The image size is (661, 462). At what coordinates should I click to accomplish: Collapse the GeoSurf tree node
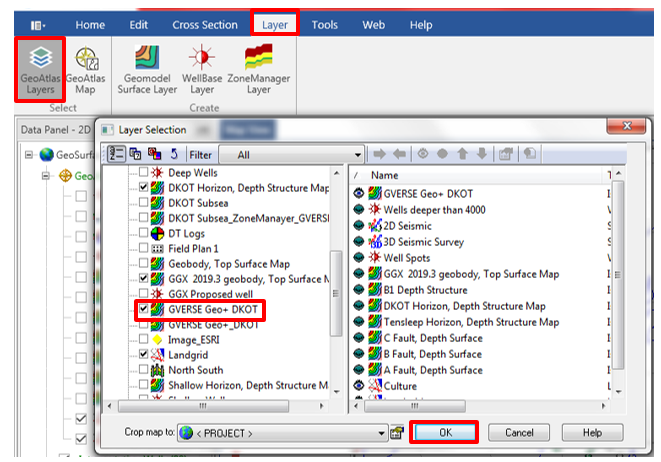(29, 155)
